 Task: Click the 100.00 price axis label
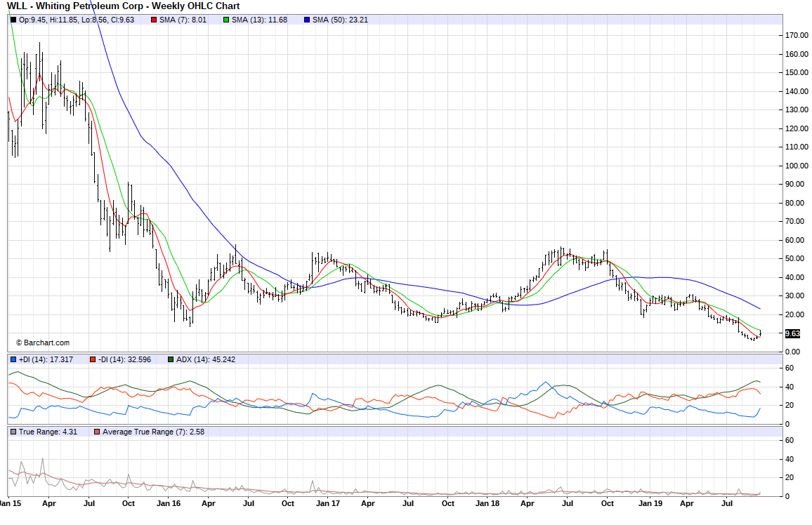(797, 166)
